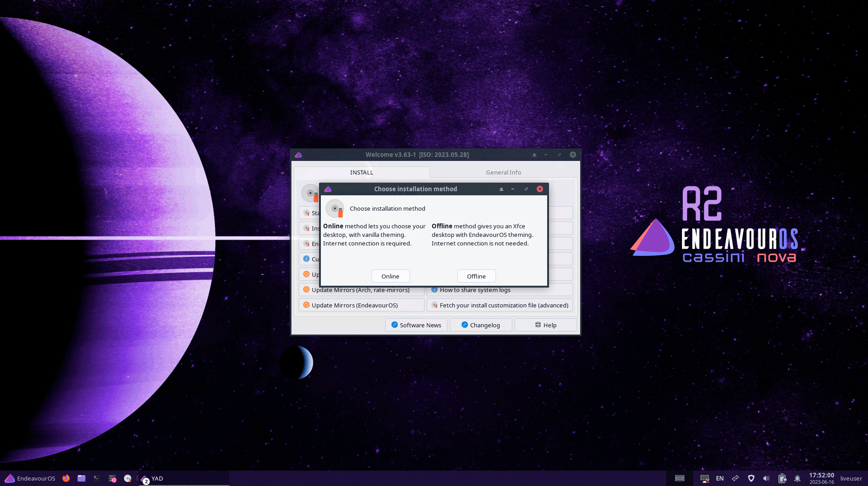The width and height of the screenshot is (868, 486).
Task: Open the file manager from the panel
Action: [81, 478]
